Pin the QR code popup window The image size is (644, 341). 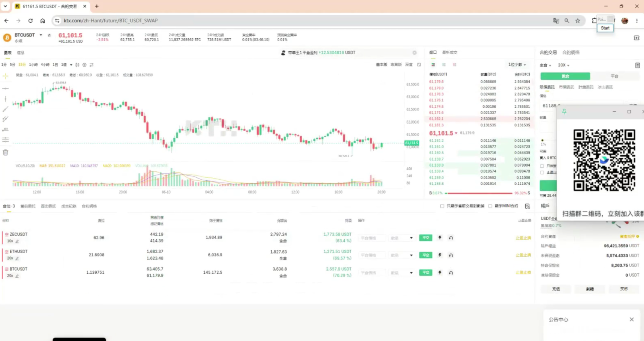click(564, 112)
